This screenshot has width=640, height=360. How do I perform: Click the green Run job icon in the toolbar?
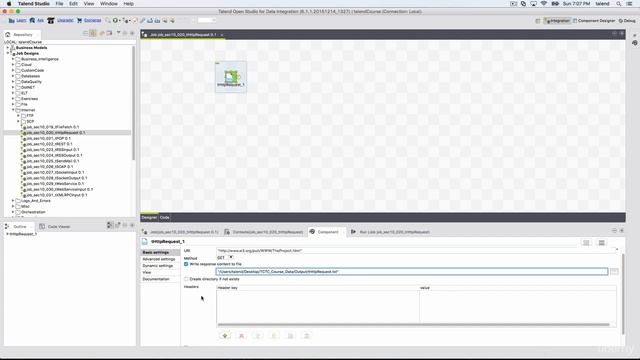point(115,20)
